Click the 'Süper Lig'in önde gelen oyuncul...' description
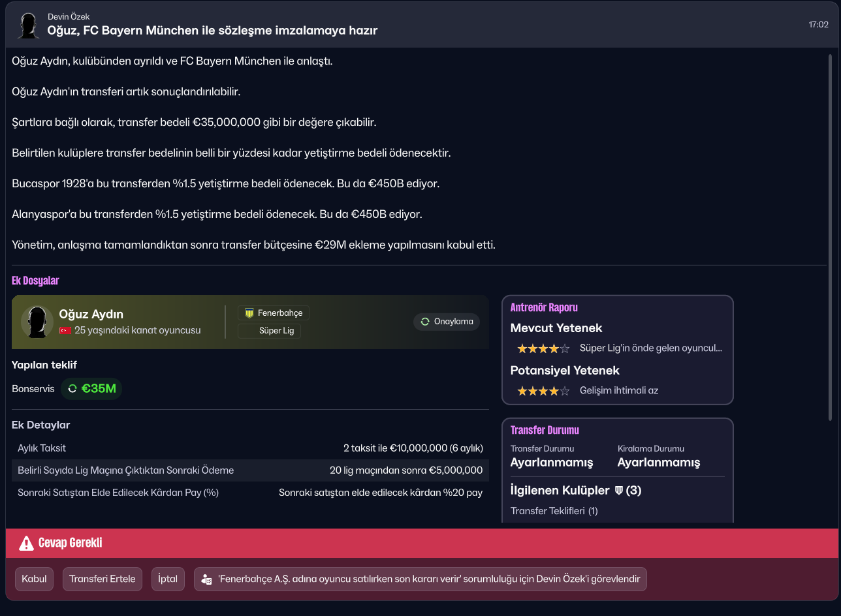Screen dimensions: 841x616 coord(651,348)
